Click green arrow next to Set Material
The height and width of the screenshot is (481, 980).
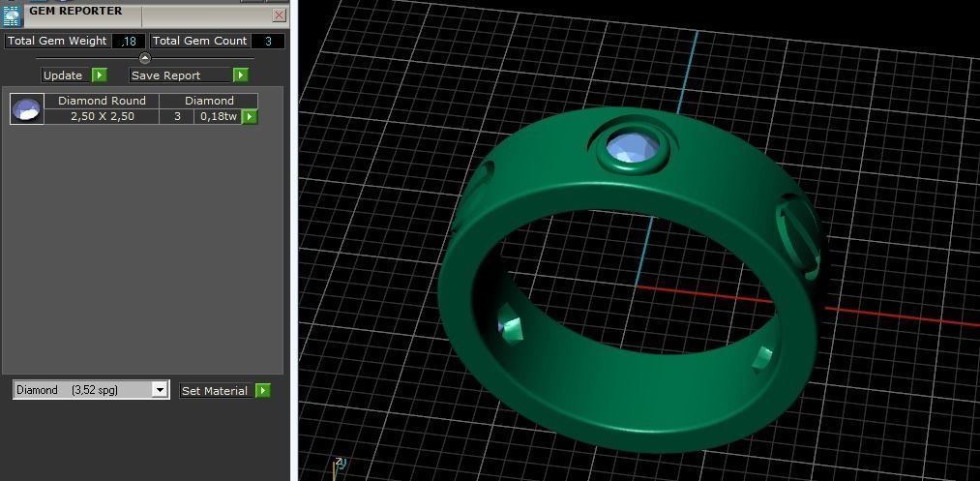[x=263, y=390]
